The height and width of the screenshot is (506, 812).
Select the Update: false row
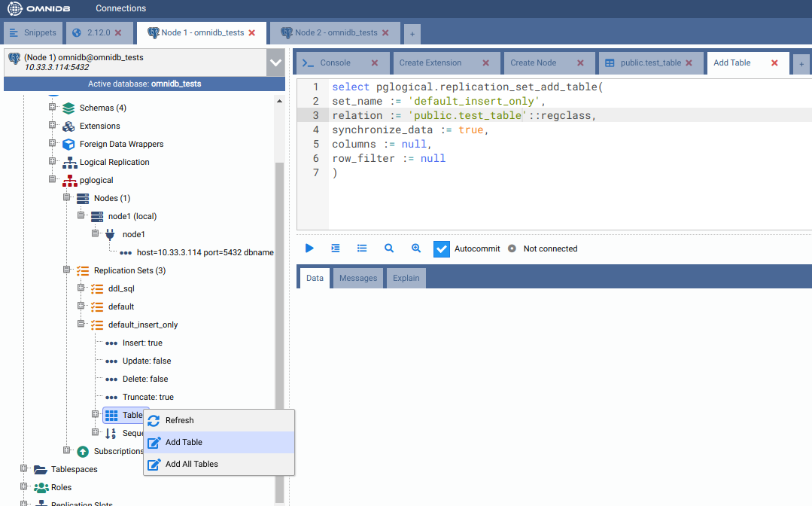[147, 361]
